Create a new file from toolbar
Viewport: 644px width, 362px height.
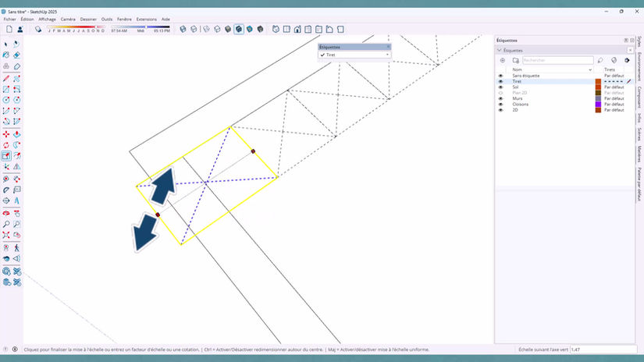tap(9, 29)
